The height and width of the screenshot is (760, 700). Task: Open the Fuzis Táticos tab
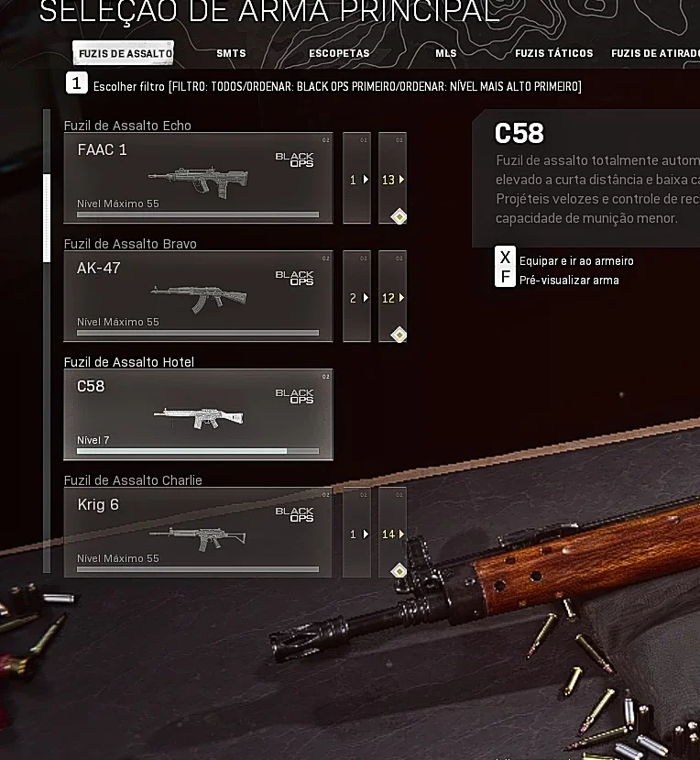pyautogui.click(x=553, y=53)
